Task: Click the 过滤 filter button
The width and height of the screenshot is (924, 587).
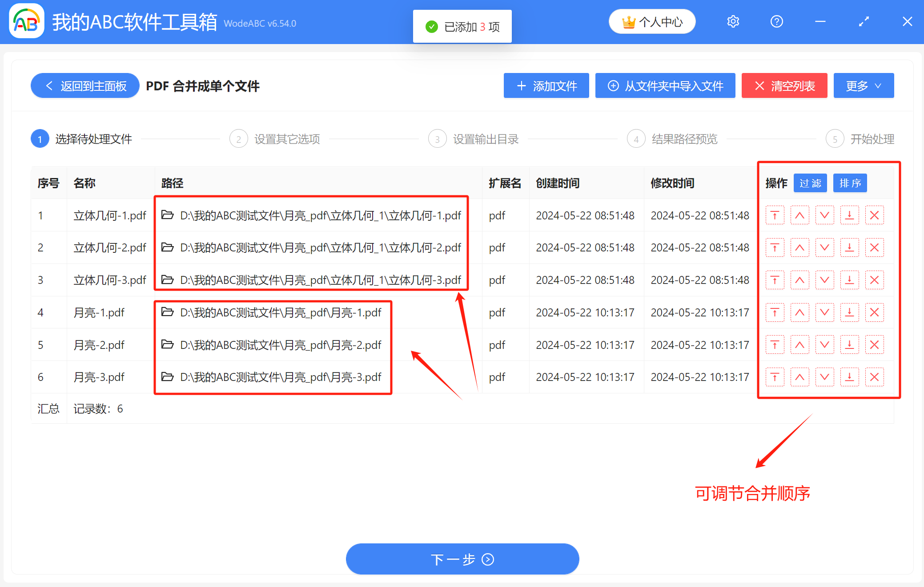Action: (x=810, y=183)
